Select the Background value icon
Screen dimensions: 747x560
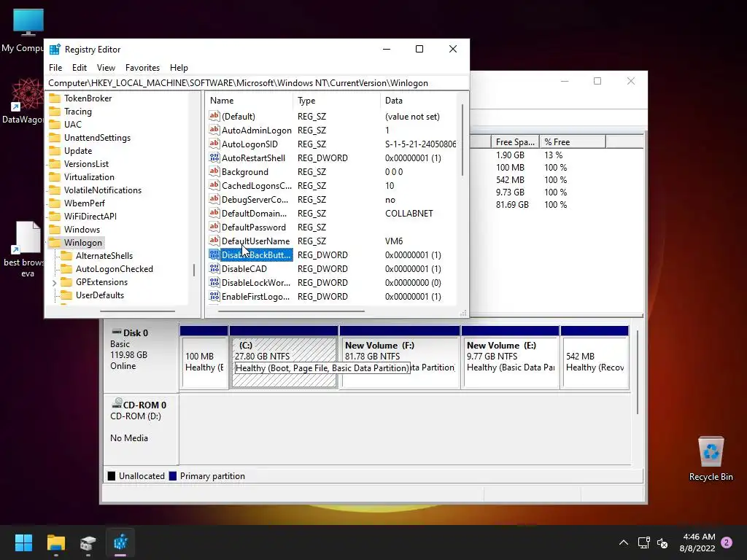[214, 171]
